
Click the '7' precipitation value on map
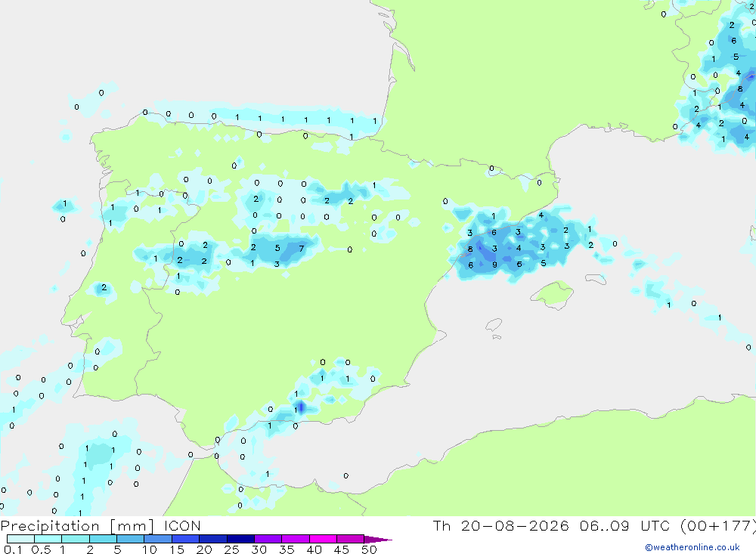tap(302, 249)
